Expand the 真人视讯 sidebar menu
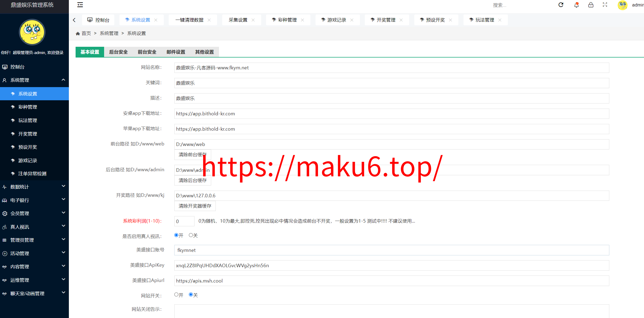Screen dimensions: 644x318 coord(34,227)
